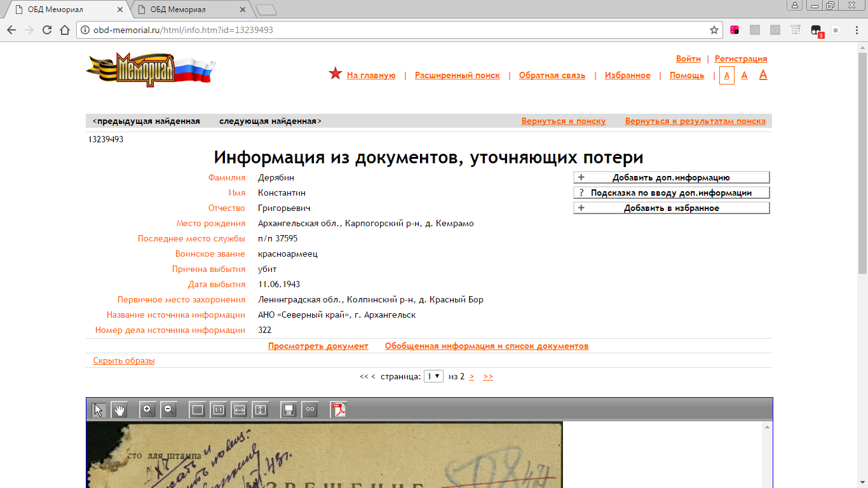This screenshot has height=488, width=868.
Task: Go to следующая найденная record
Action: (270, 121)
